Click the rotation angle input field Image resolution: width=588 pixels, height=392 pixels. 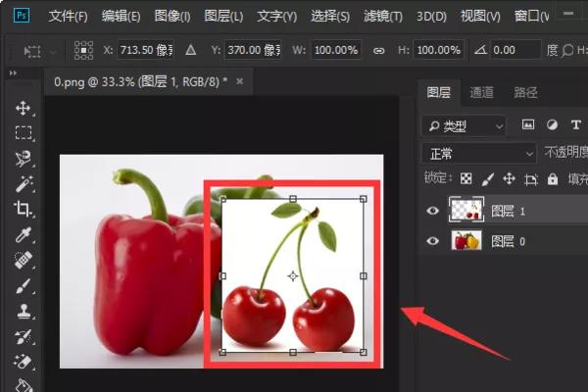pos(515,50)
